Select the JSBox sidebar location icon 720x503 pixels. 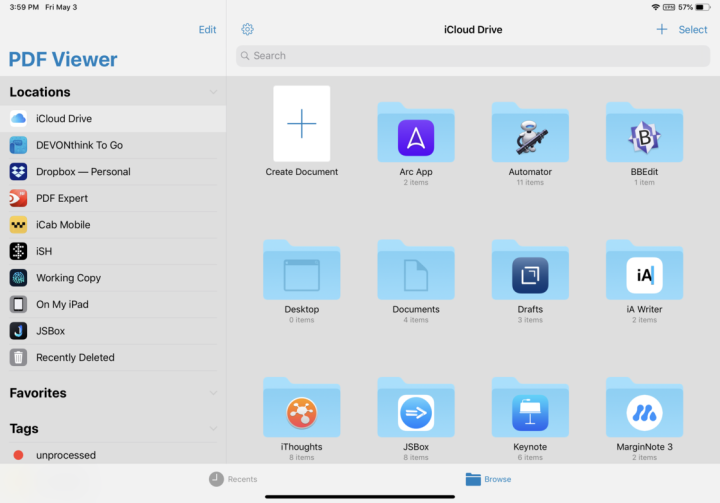18,331
